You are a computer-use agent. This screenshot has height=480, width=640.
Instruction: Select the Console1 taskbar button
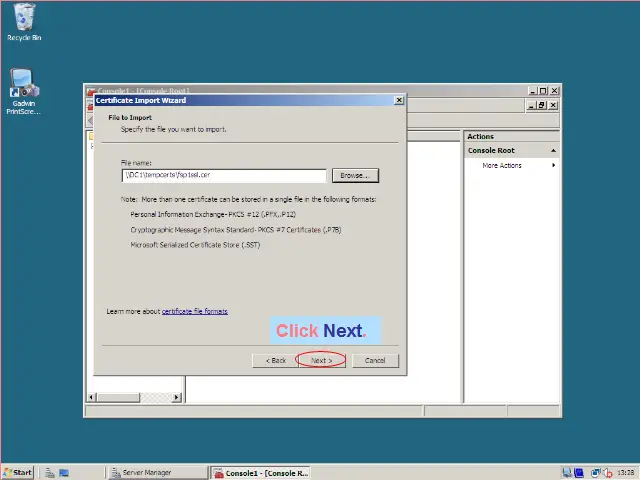(x=262, y=472)
